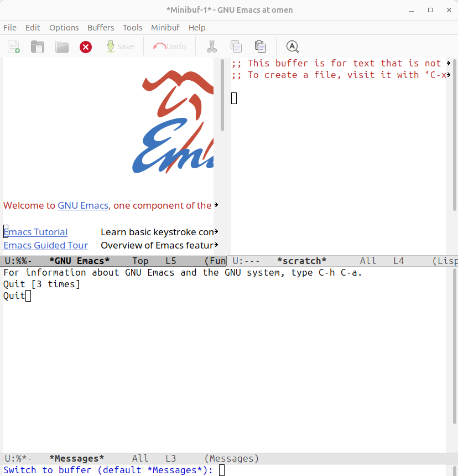Click the Cut scissors icon
The image size is (458, 476).
[212, 46]
